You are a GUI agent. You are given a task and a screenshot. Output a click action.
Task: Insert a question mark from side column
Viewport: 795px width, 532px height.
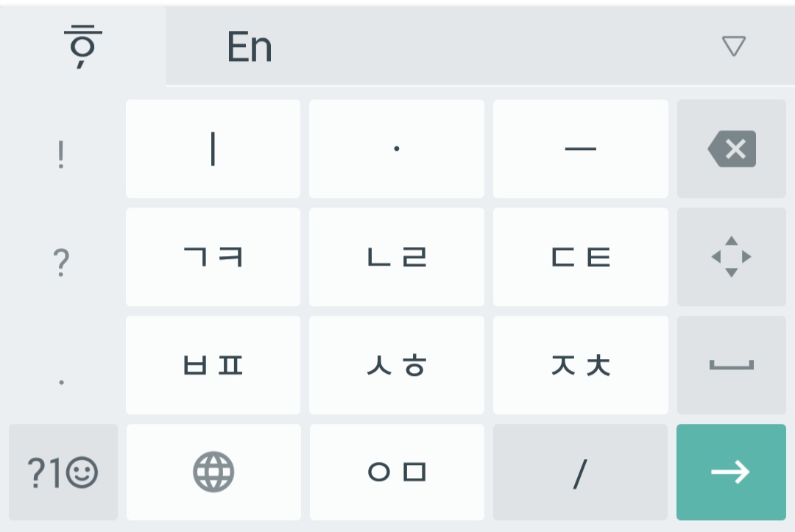click(62, 262)
